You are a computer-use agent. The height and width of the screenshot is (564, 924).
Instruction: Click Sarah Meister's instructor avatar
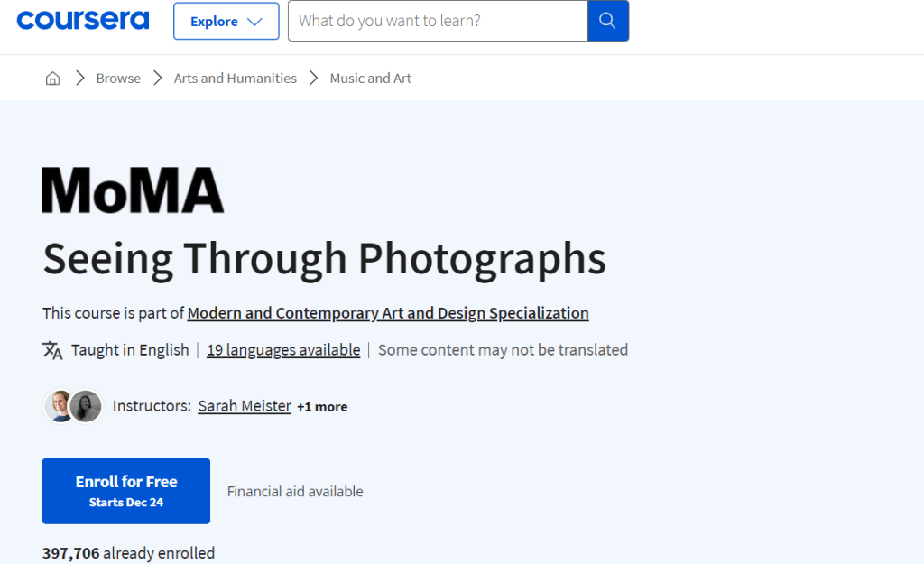tap(58, 406)
